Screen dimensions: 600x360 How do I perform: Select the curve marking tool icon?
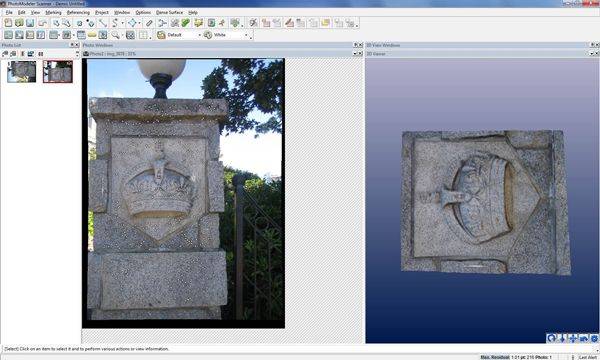tap(115, 23)
